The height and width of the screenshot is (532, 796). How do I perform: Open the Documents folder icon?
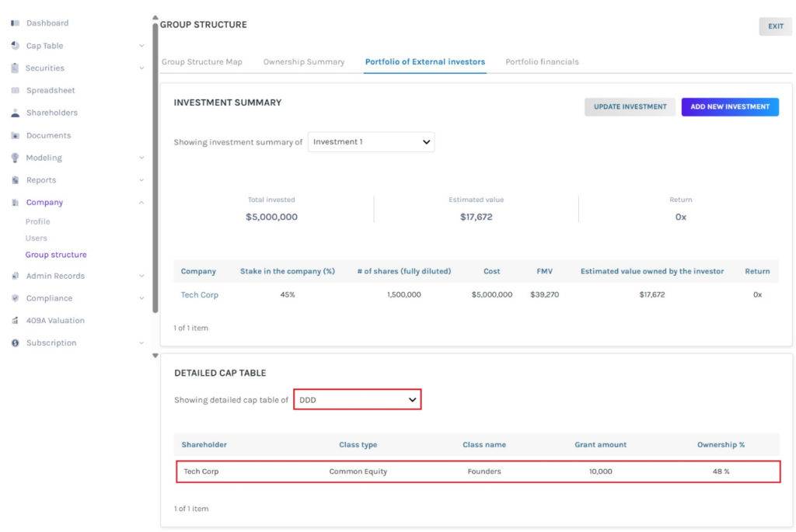click(15, 136)
